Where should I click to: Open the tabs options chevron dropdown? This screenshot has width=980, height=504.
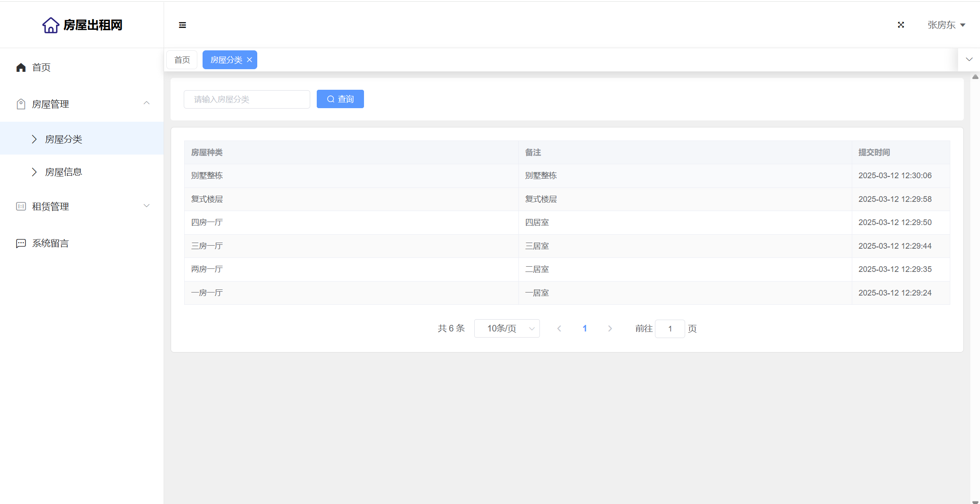tap(969, 60)
